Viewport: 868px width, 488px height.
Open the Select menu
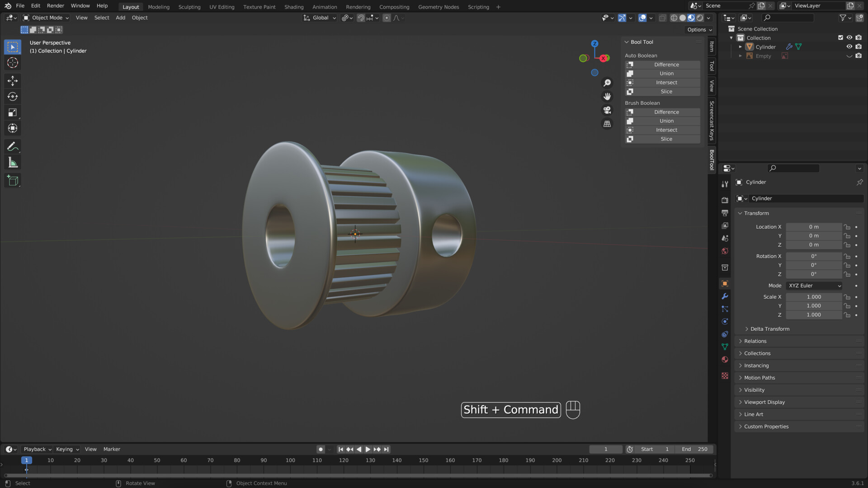(x=101, y=18)
